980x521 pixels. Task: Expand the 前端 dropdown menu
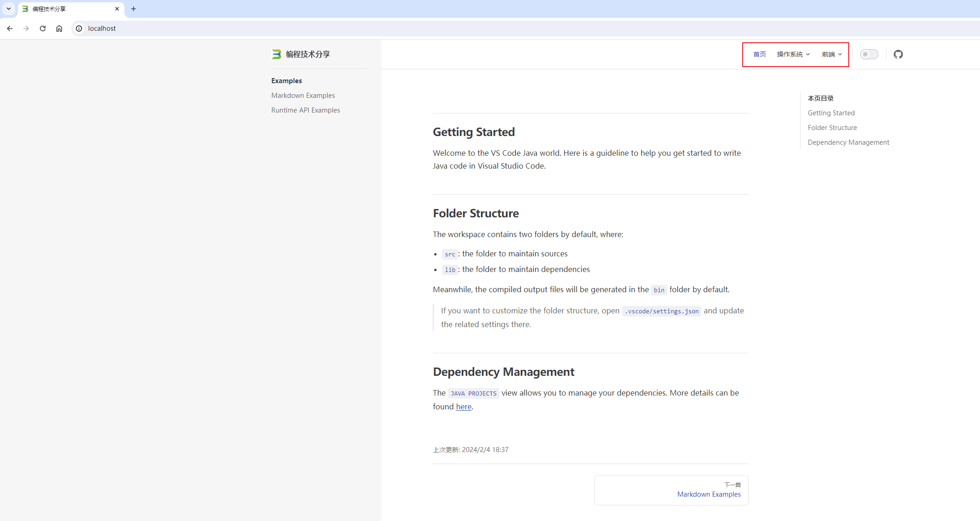click(831, 54)
